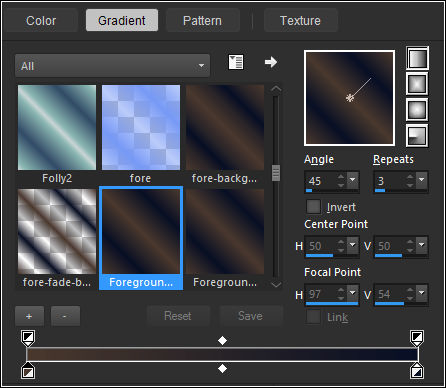Click the Focal Point H field
The height and width of the screenshot is (388, 446).
[x=321, y=294]
